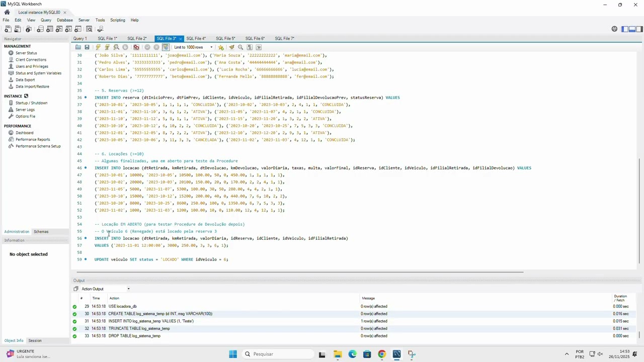
Task: Create a new stored procedure icon
Action: (x=69, y=29)
